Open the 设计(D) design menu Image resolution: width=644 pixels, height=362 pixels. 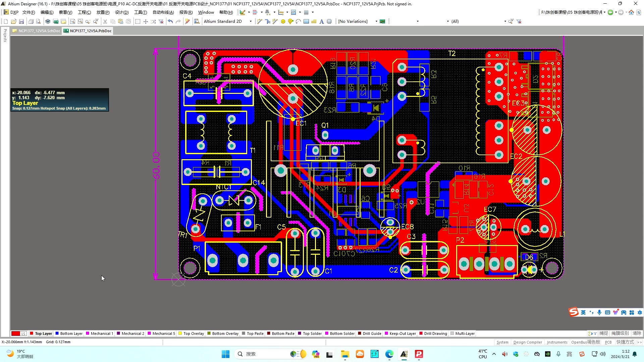121,12
